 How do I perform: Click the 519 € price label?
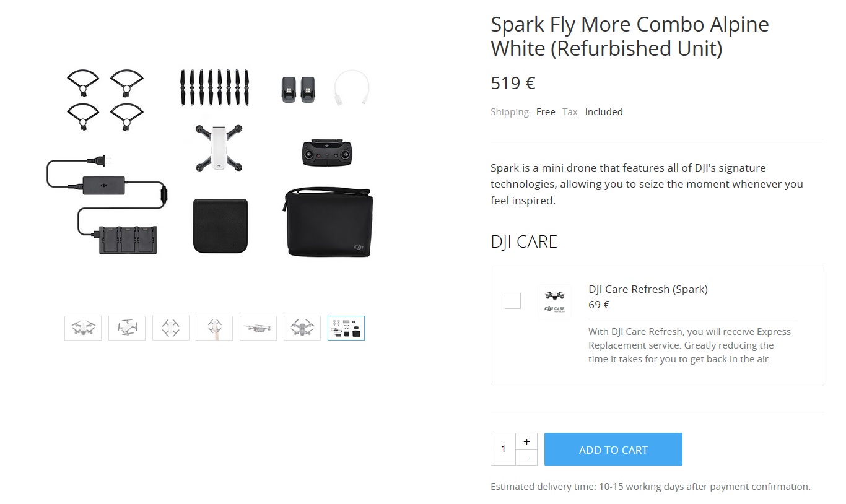pos(513,82)
